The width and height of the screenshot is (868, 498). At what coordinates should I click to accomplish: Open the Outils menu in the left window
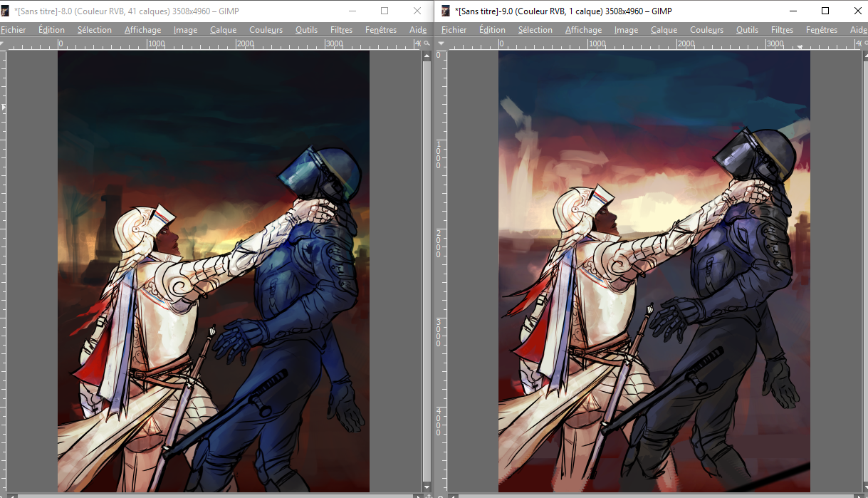pyautogui.click(x=306, y=30)
